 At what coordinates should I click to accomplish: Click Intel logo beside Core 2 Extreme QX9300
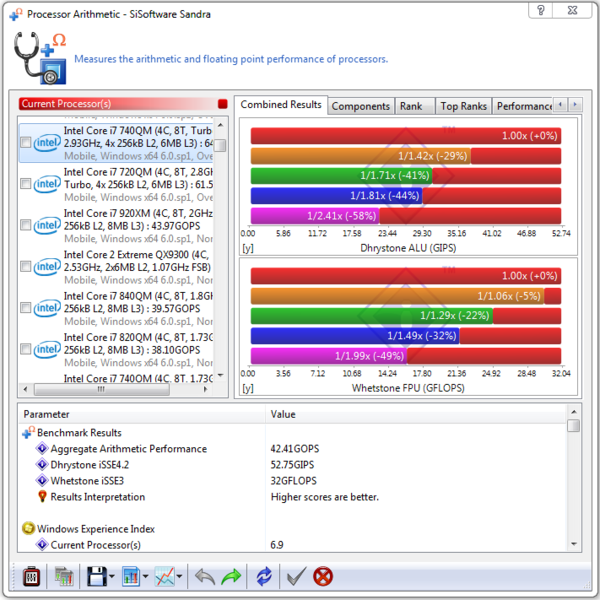click(47, 267)
